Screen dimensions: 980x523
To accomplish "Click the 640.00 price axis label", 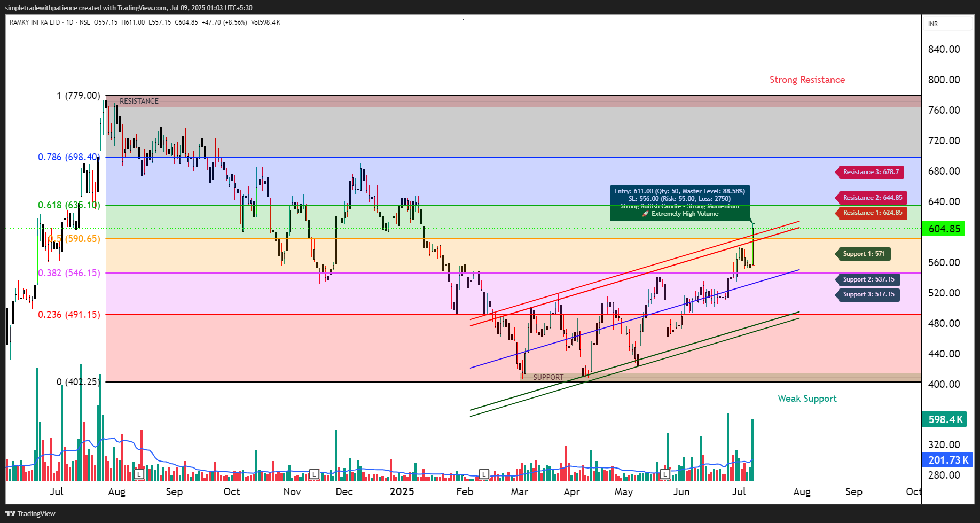I will pos(944,201).
